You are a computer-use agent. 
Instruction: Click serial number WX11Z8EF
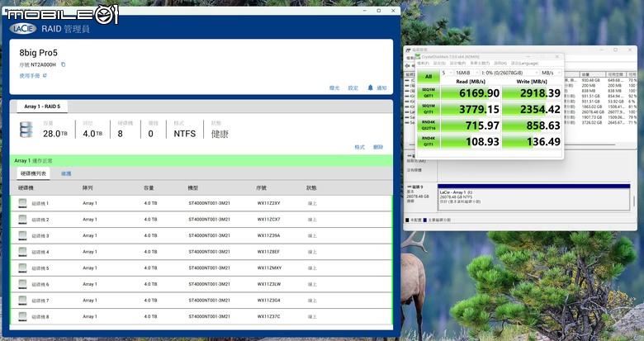[x=268, y=252]
